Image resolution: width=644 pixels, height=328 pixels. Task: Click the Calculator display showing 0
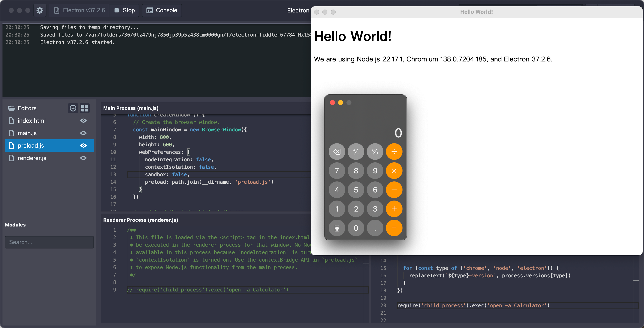[398, 133]
